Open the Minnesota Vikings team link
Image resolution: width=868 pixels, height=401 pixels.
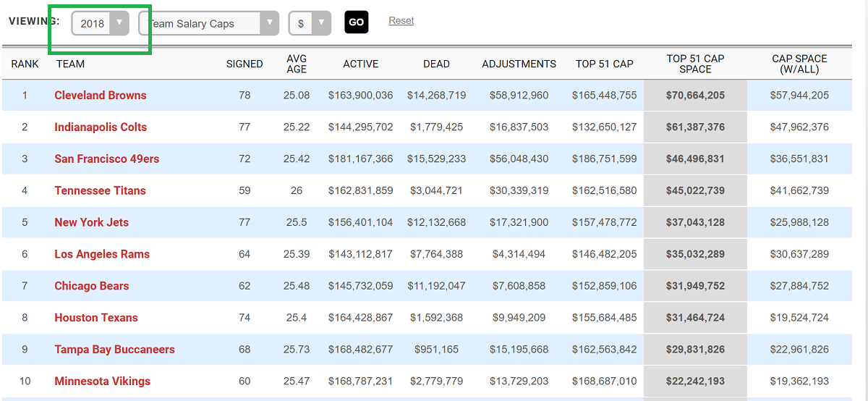103,381
